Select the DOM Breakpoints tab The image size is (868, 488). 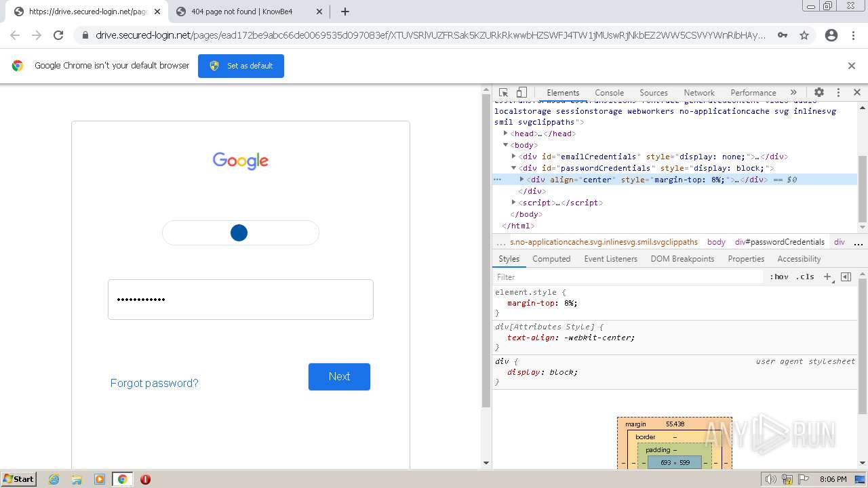(682, 259)
